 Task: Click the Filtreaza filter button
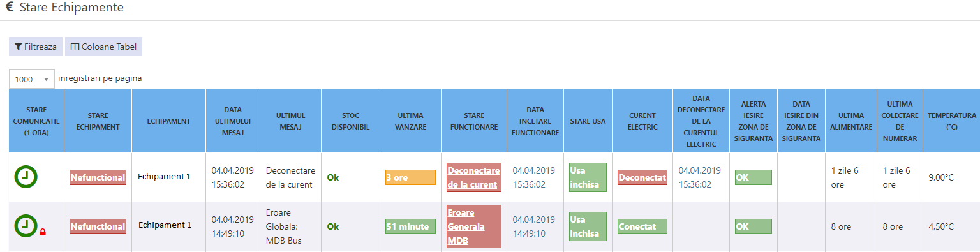coord(36,47)
